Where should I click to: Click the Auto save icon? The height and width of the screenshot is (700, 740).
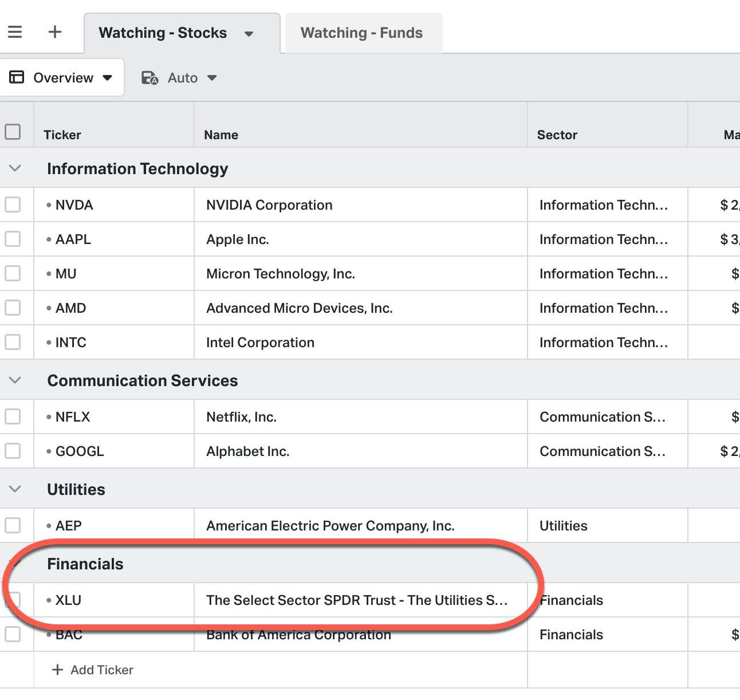point(149,78)
